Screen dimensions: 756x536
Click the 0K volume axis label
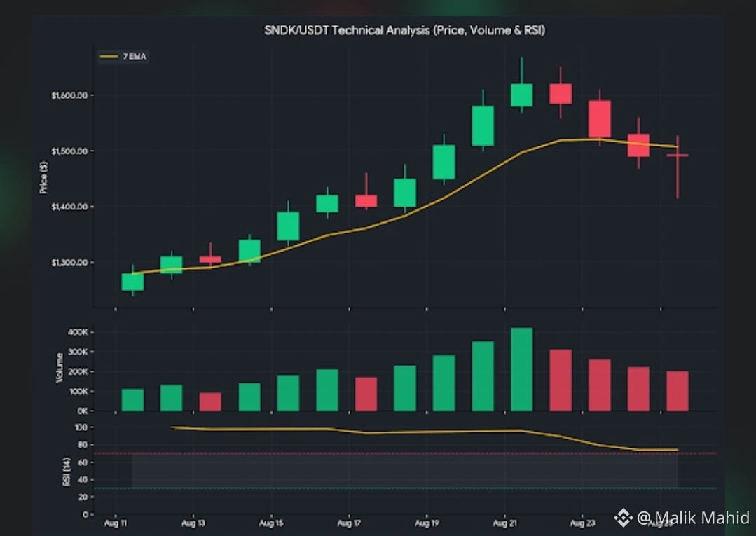(x=83, y=411)
